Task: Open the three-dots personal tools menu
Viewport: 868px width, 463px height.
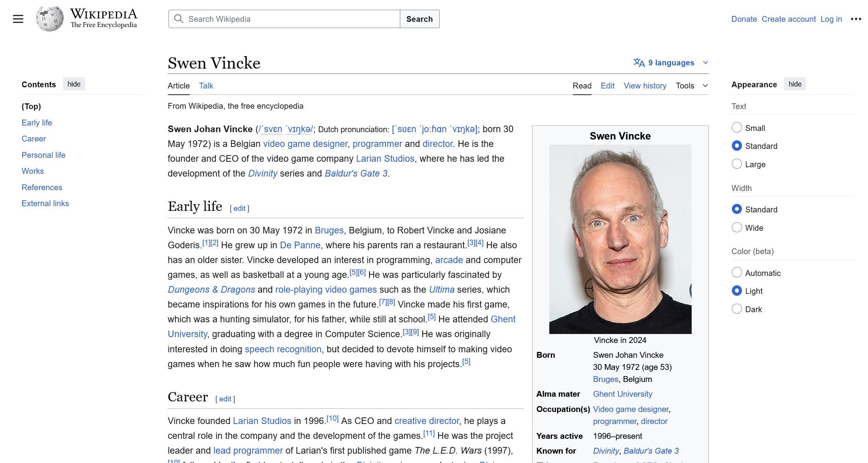Action: [x=856, y=19]
